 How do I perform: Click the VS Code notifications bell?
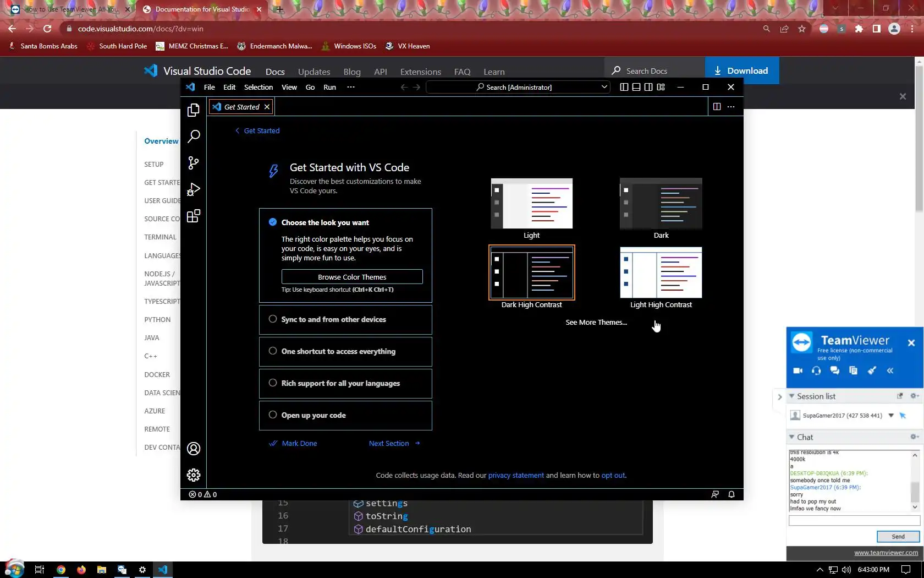(x=732, y=494)
